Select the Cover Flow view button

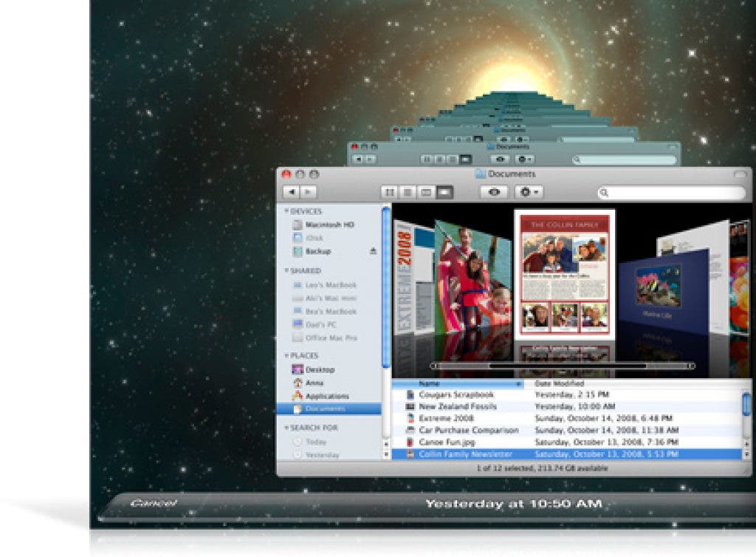[444, 192]
